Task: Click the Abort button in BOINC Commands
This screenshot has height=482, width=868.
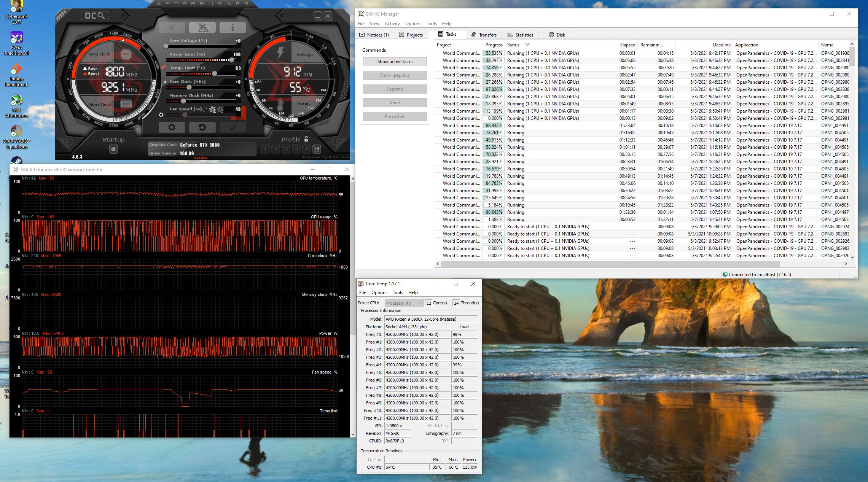Action: click(395, 103)
